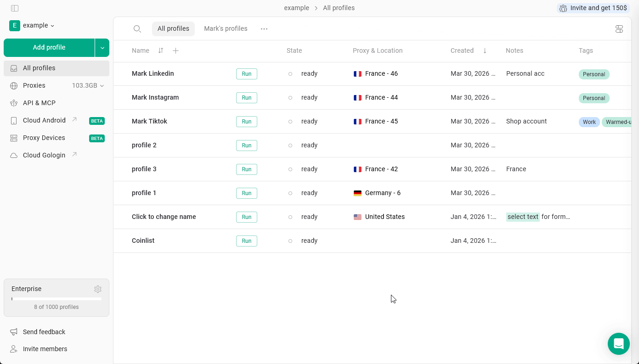Click the state circle on Coinlist row
The image size is (639, 364).
tap(290, 241)
